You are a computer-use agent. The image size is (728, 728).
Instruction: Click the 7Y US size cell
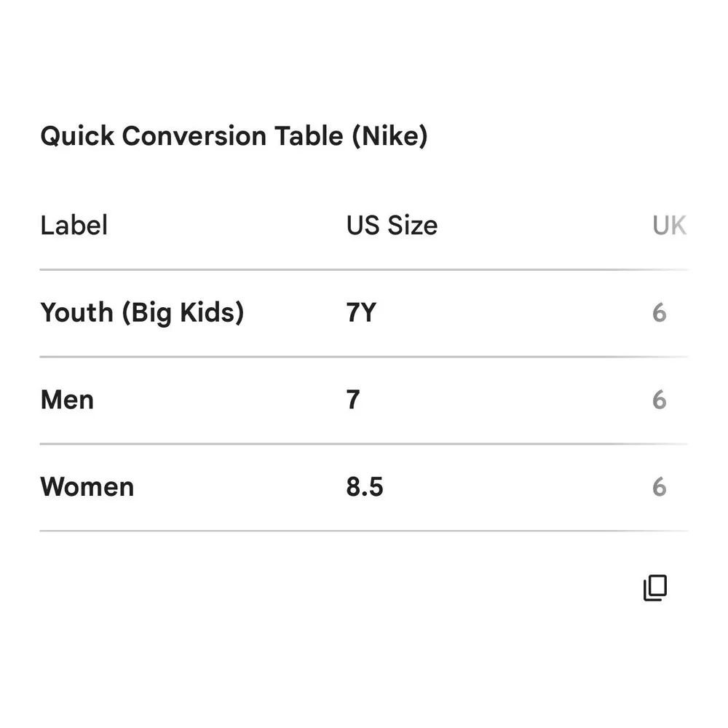tap(361, 312)
